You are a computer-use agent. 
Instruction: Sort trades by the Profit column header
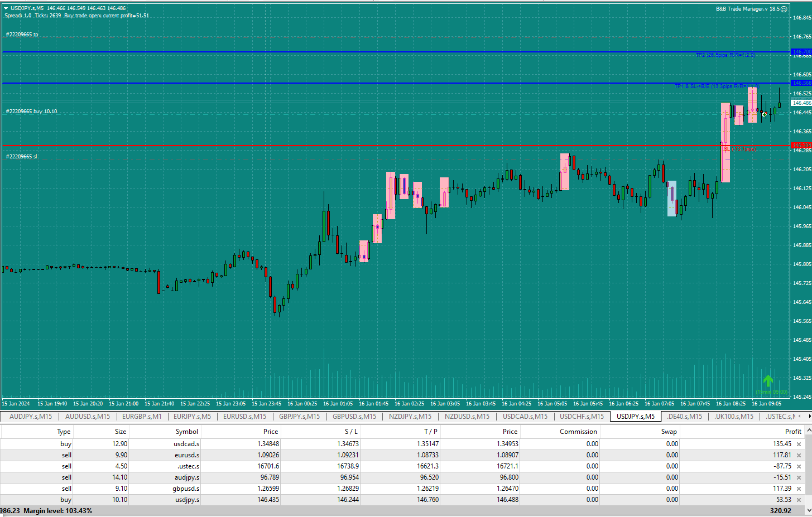792,432
